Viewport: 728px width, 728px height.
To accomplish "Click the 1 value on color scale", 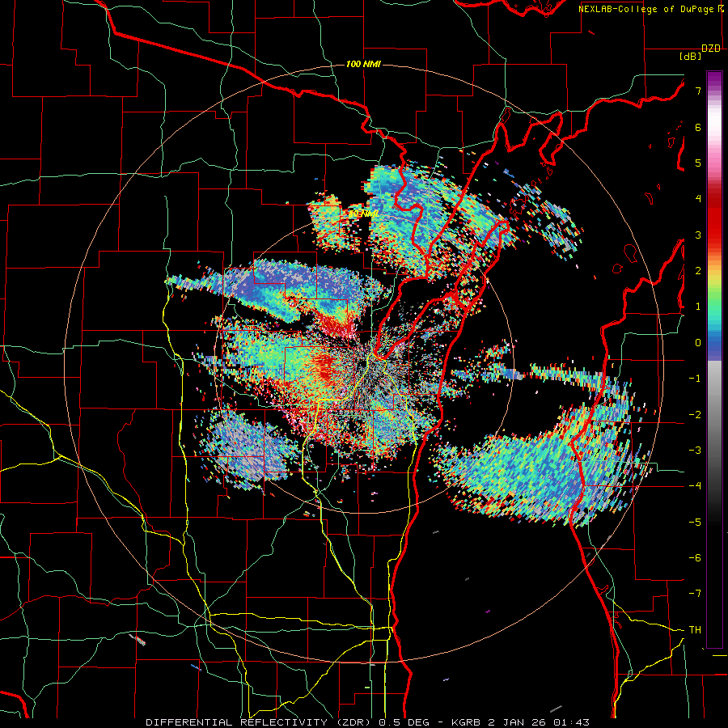I will tap(698, 307).
